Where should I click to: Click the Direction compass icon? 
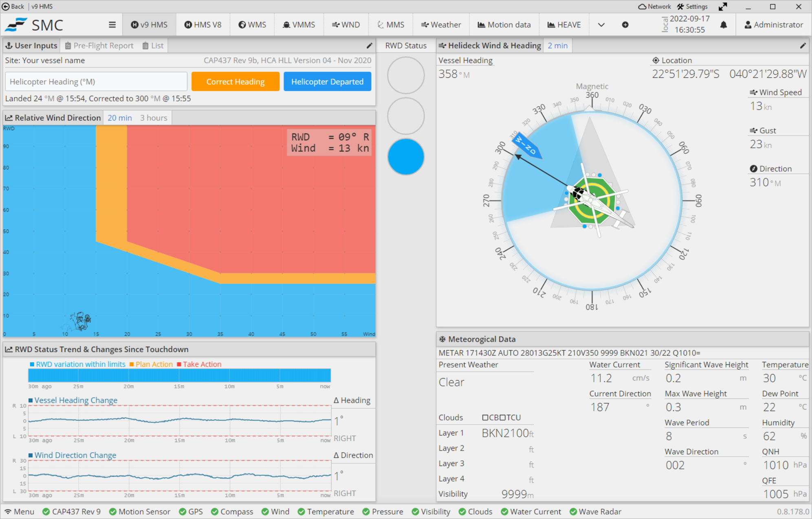[753, 169]
